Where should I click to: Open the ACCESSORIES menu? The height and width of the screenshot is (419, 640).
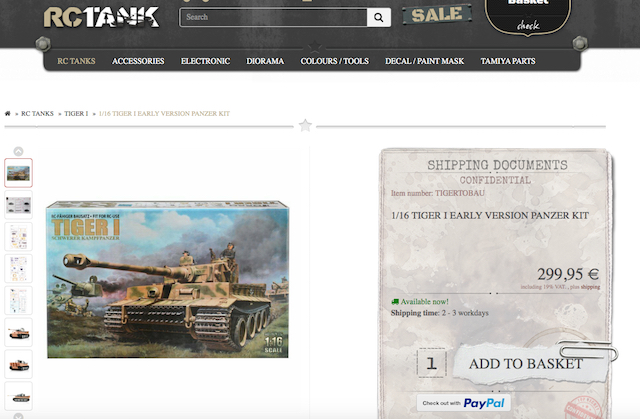138,61
